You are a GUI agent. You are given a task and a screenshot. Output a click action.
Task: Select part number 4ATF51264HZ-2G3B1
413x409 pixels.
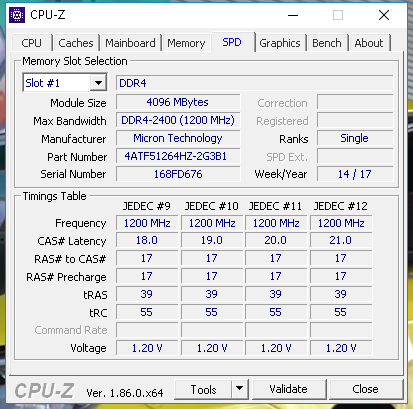tap(178, 156)
